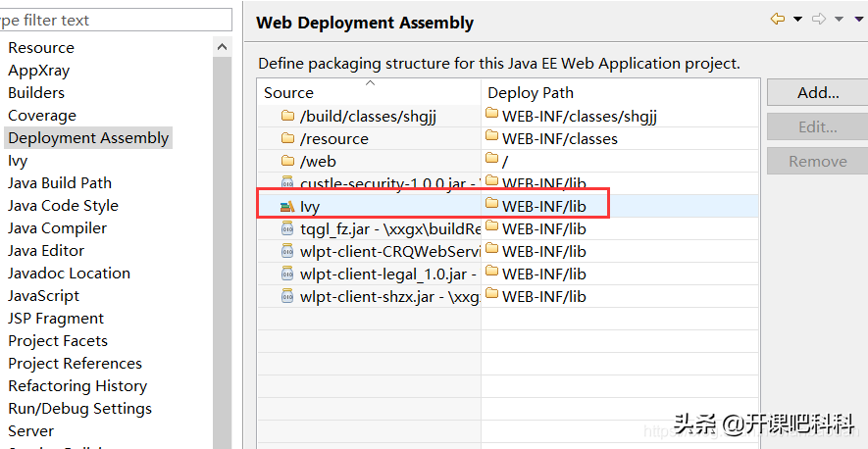
Task: Click the yellow back navigation arrow
Action: pyautogui.click(x=778, y=20)
